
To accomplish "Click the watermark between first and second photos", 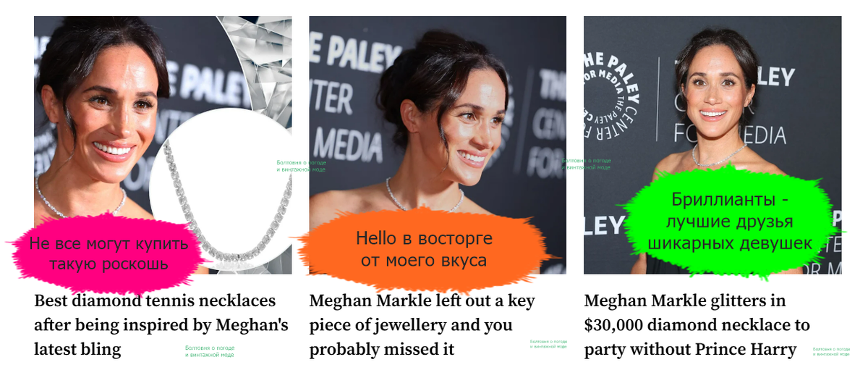I will [301, 165].
